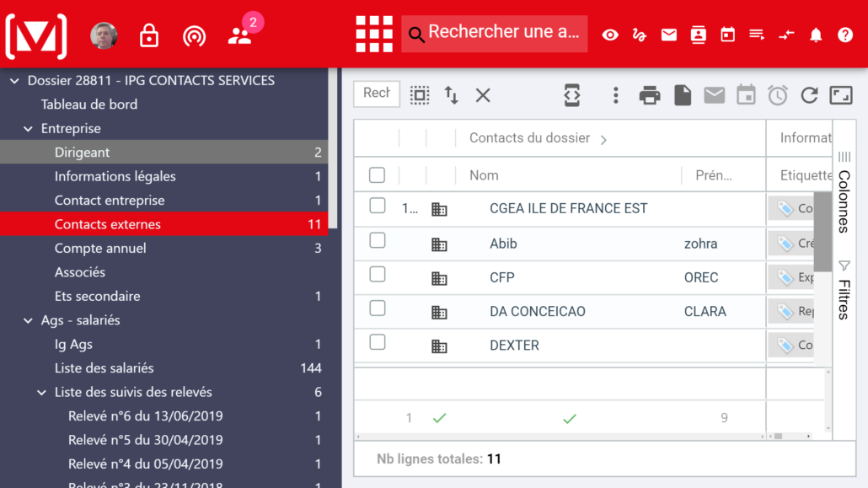Image resolution: width=868 pixels, height=488 pixels.
Task: Click the fullscreen toggle icon in the toolbar
Action: [x=840, y=95]
